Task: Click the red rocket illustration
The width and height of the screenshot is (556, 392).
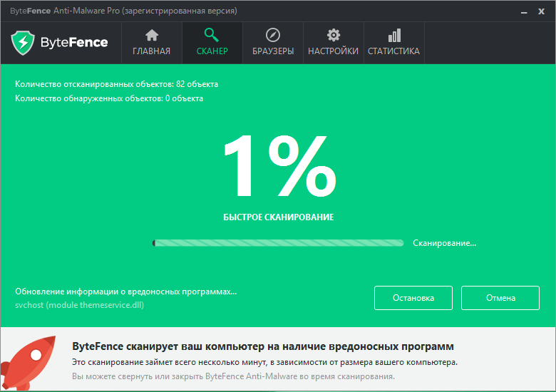Action: click(29, 362)
